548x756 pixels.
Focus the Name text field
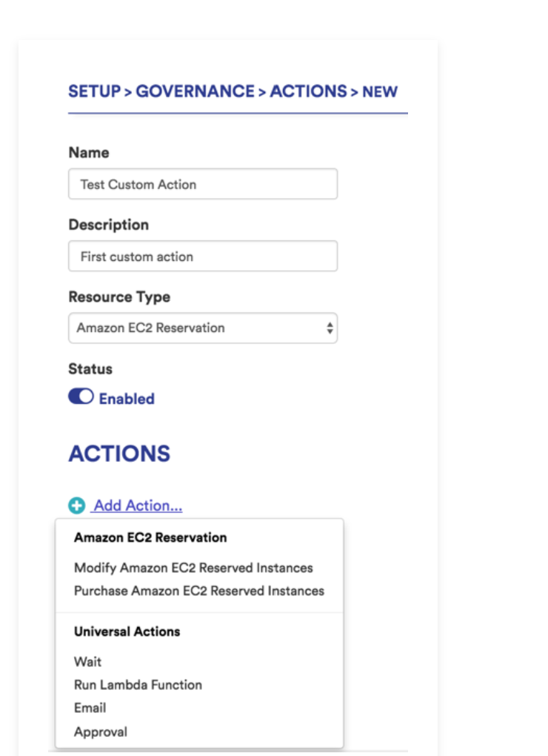coord(202,184)
